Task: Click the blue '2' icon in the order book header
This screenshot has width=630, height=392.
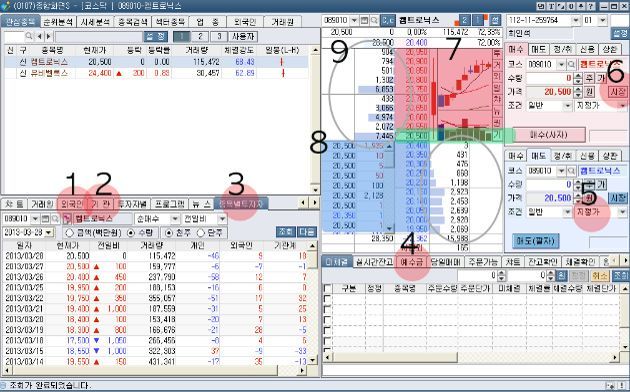Action: 464,20
